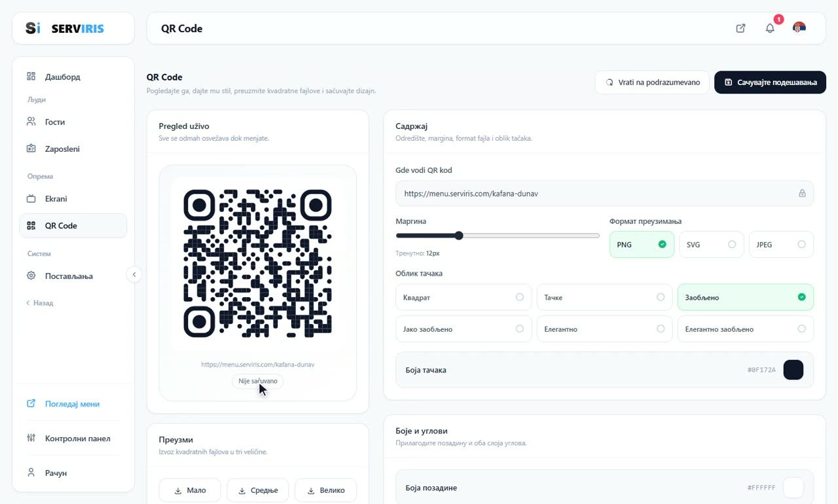Choose Јако заобљено dot shape
Screen dimensions: 838x504
pyautogui.click(x=464, y=329)
